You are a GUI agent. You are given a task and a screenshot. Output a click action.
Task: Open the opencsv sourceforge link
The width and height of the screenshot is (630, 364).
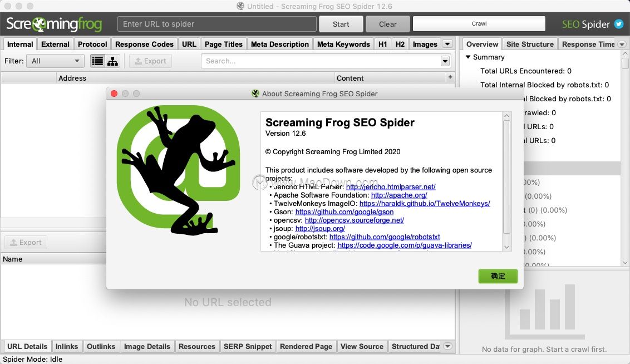pyautogui.click(x=355, y=220)
